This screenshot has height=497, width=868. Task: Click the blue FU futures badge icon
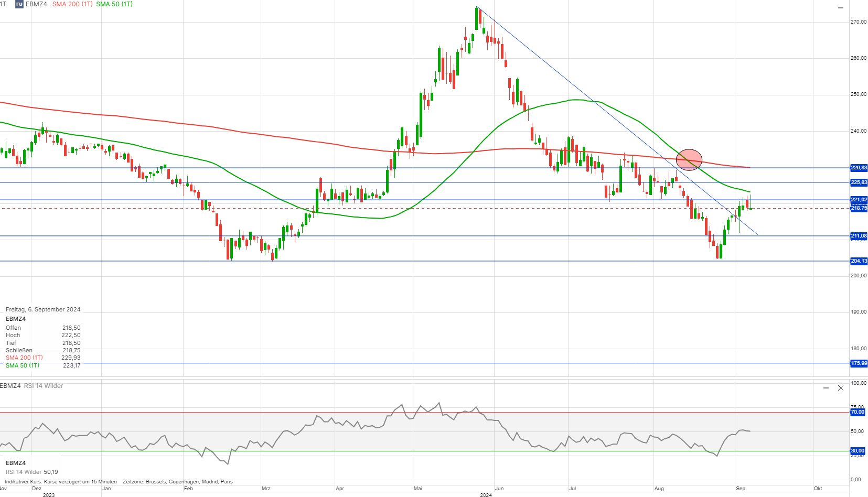click(19, 4)
